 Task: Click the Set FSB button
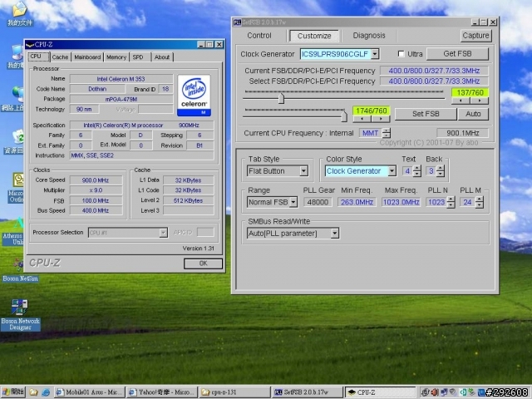pyautogui.click(x=426, y=114)
